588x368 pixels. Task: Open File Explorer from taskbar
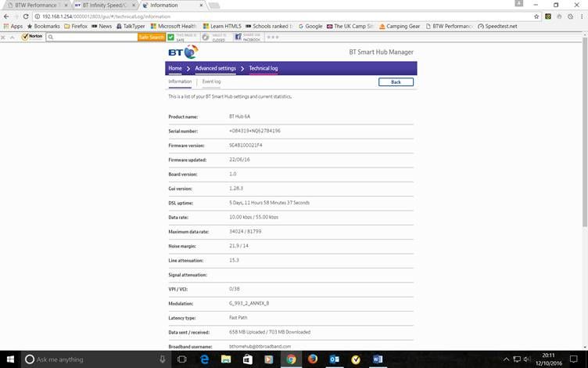click(x=226, y=359)
